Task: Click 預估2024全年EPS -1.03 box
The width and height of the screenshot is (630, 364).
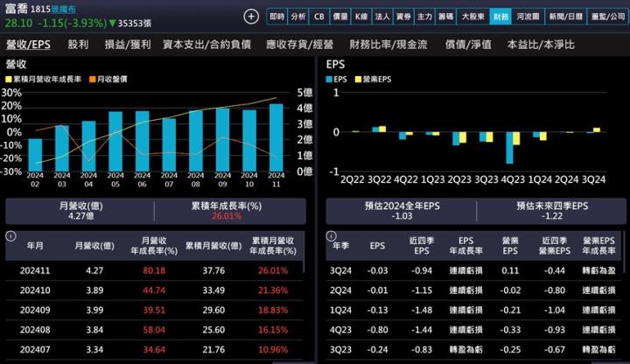Action: point(402,211)
